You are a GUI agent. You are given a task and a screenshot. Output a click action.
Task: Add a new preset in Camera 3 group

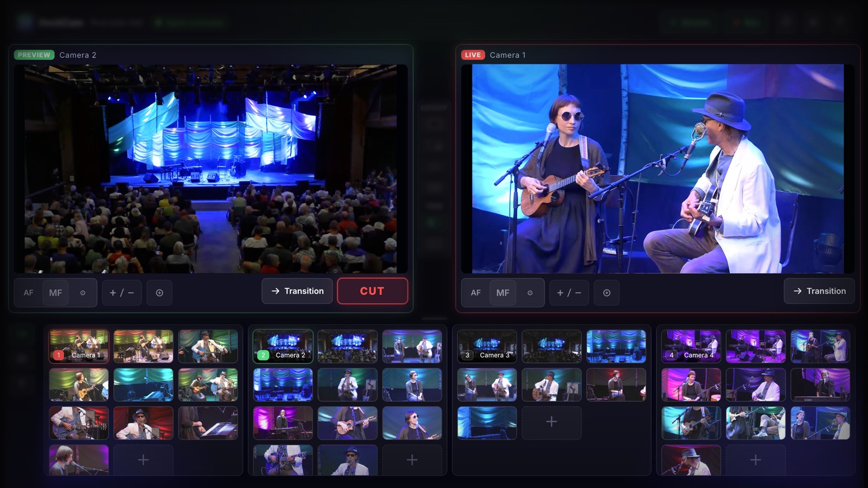[552, 422]
